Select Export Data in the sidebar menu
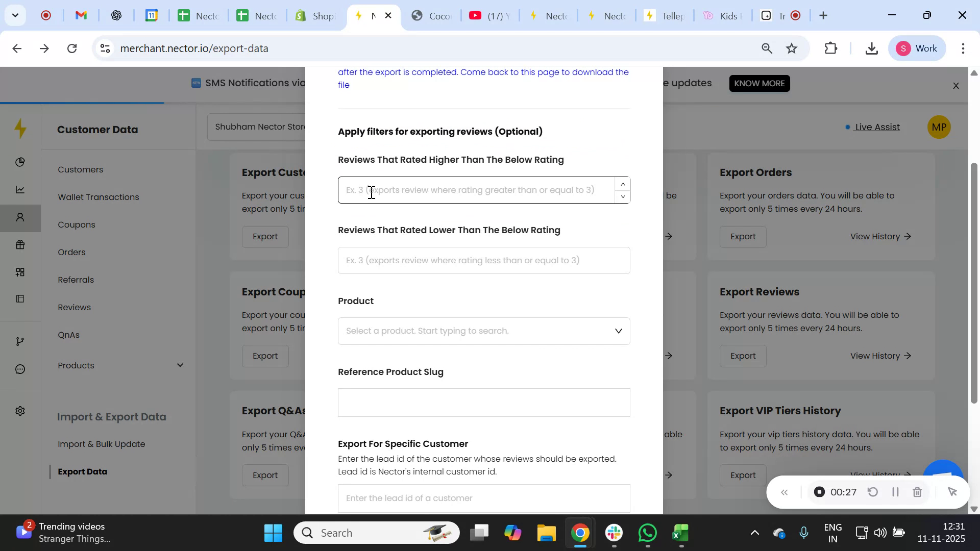980x551 pixels. coord(83,471)
